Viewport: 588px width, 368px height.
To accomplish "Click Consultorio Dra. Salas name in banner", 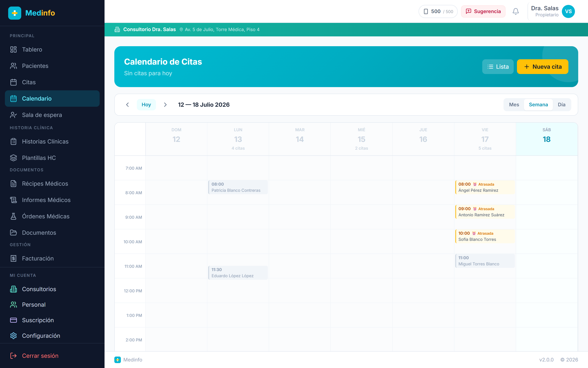I will coord(149,29).
